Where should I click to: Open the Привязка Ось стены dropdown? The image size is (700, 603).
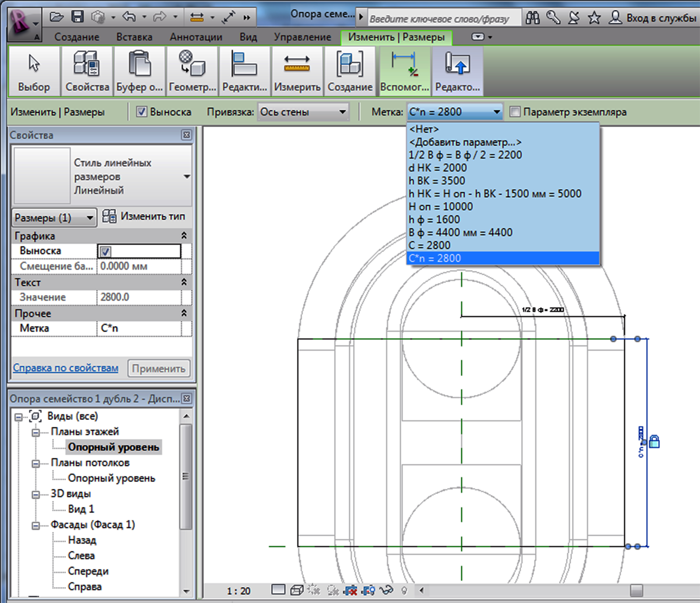[x=303, y=112]
